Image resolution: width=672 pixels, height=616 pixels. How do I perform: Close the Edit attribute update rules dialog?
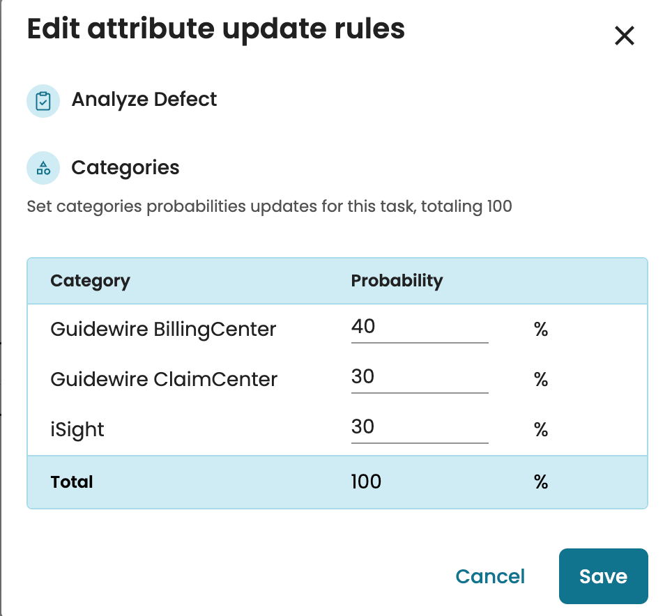coord(624,36)
